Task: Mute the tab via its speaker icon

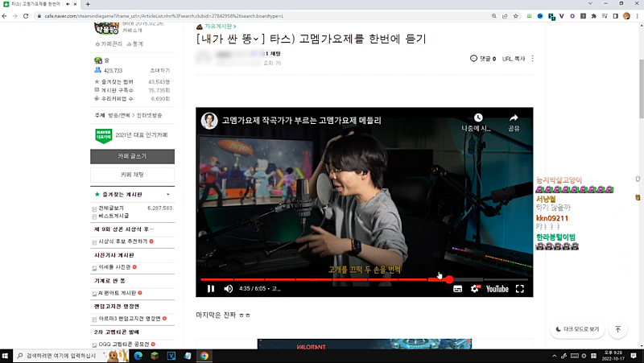Action: (x=68, y=4)
